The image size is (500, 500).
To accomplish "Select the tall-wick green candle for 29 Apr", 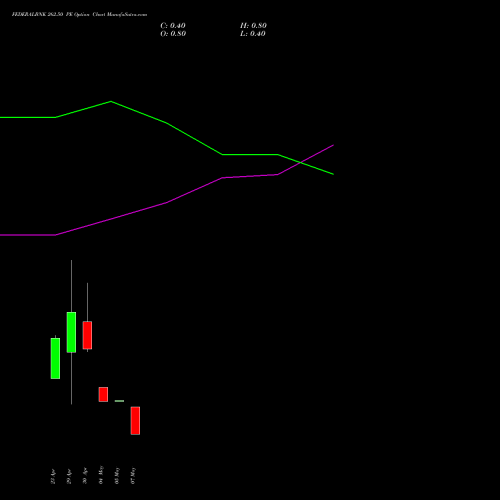I will (x=71, y=332).
